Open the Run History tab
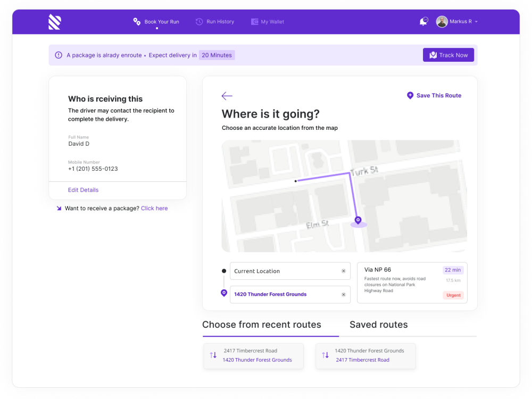The image size is (532, 399). click(215, 22)
